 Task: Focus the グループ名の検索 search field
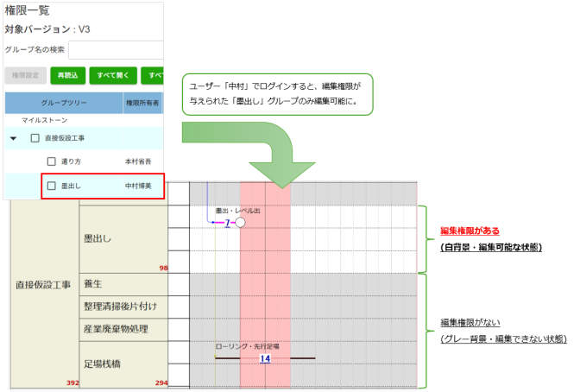pos(116,50)
